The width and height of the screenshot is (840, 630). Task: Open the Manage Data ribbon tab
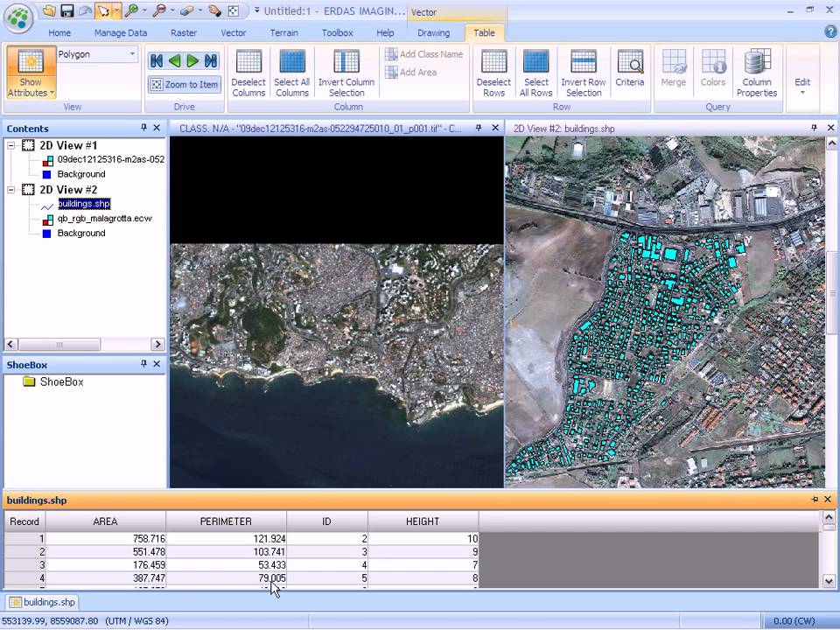[x=121, y=32]
